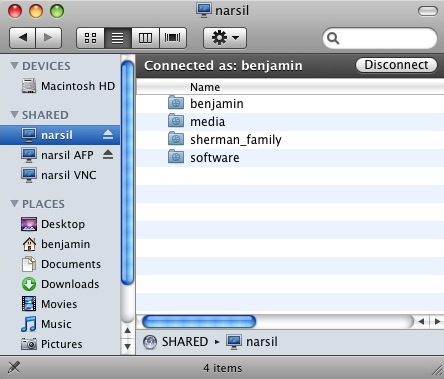Go back with the left arrow button
The height and width of the screenshot is (379, 444).
point(22,38)
